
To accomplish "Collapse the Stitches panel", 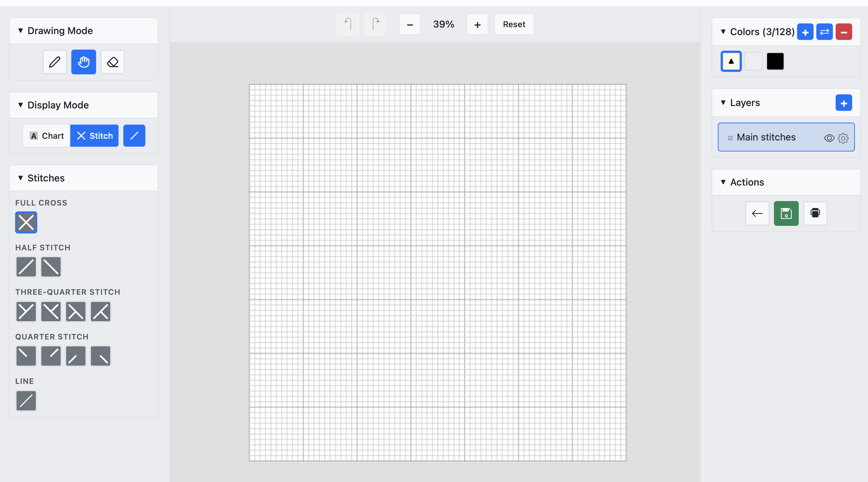I will click(21, 178).
